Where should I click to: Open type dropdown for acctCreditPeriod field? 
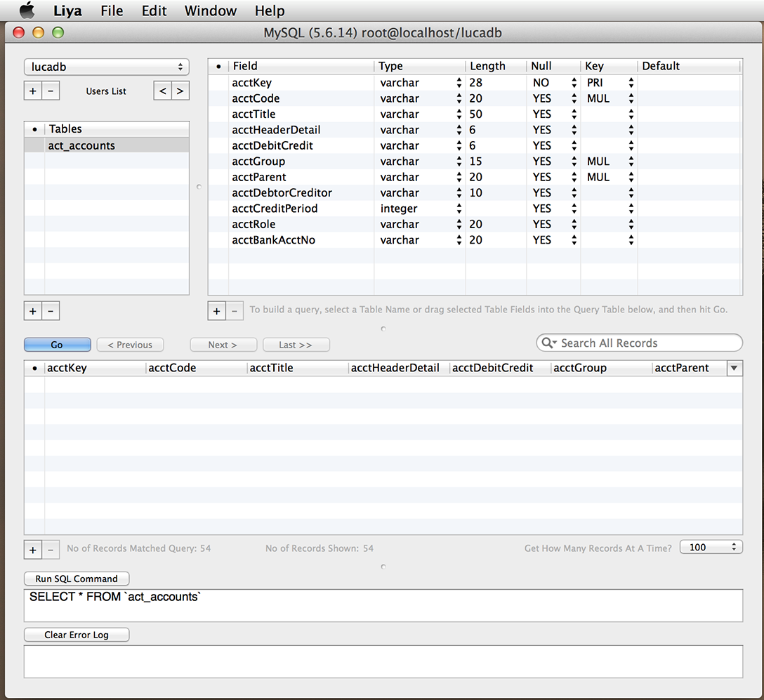[x=459, y=209]
